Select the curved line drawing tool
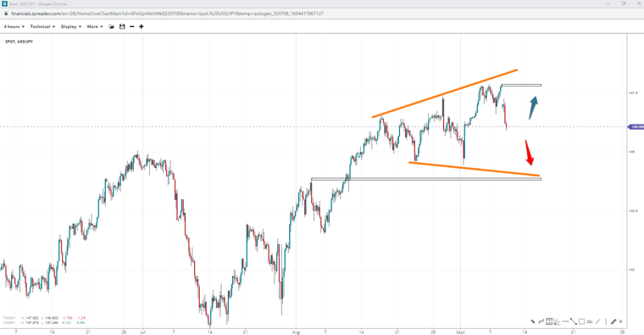 pos(541,321)
